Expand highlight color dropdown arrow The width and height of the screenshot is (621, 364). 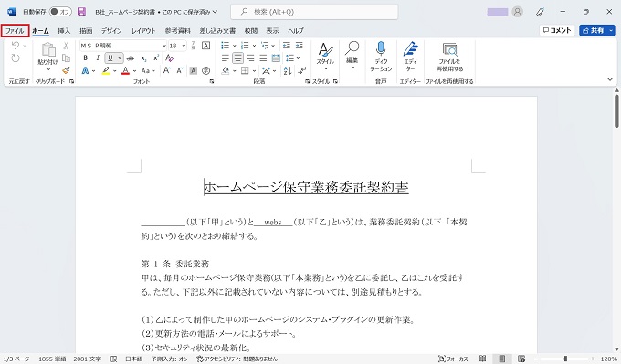(115, 71)
